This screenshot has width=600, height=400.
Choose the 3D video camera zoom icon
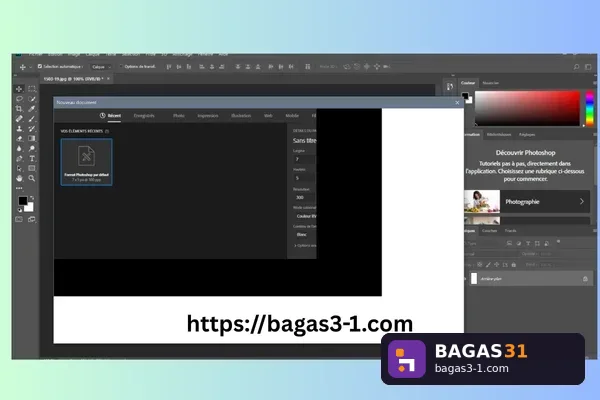(x=387, y=67)
